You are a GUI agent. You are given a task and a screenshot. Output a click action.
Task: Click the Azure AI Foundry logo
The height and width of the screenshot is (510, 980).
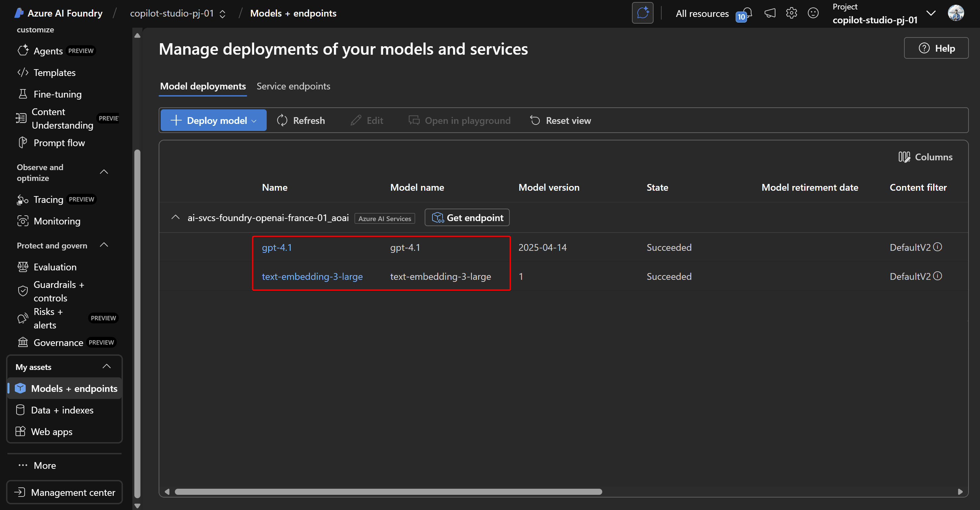(19, 13)
